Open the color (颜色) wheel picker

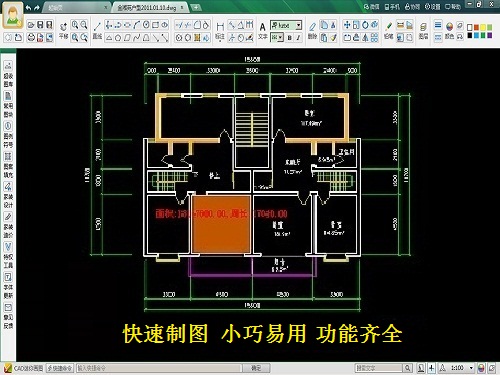click(x=449, y=30)
